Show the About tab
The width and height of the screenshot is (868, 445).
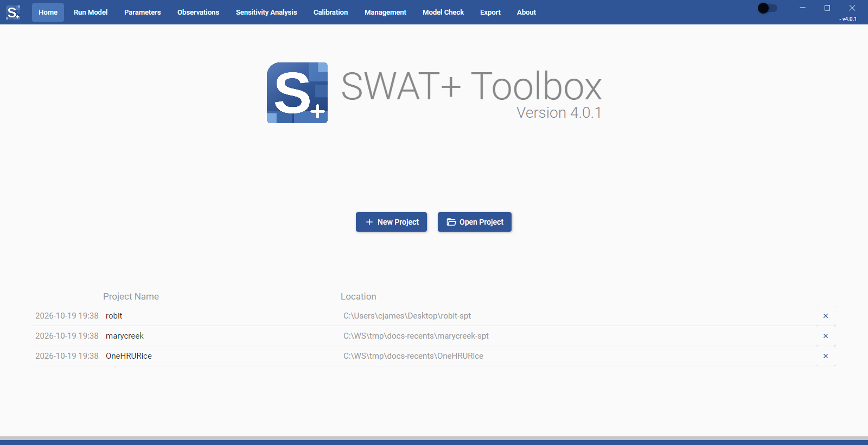coord(526,12)
